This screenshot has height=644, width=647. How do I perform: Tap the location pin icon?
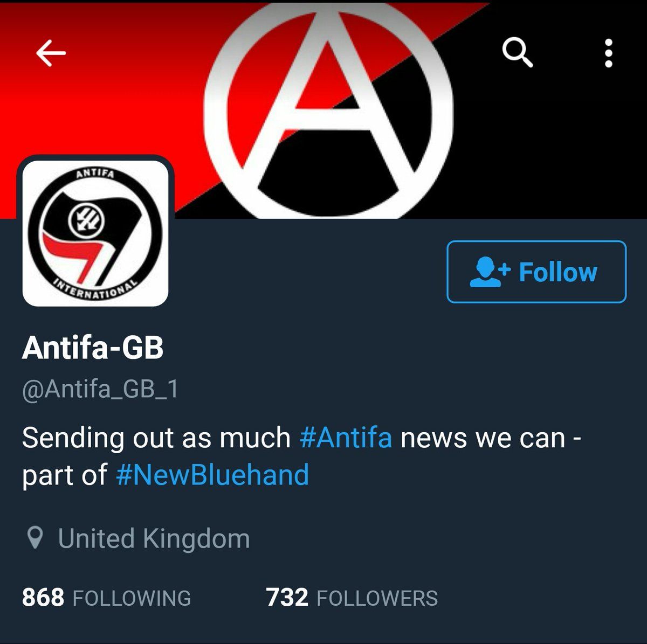point(35,538)
